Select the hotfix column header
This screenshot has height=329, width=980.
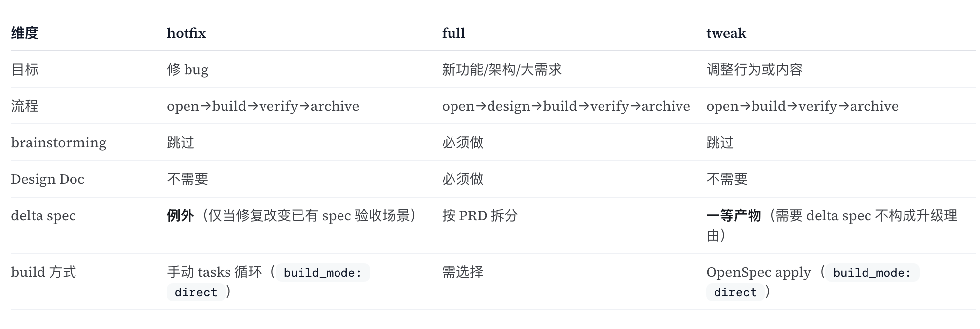point(187,33)
